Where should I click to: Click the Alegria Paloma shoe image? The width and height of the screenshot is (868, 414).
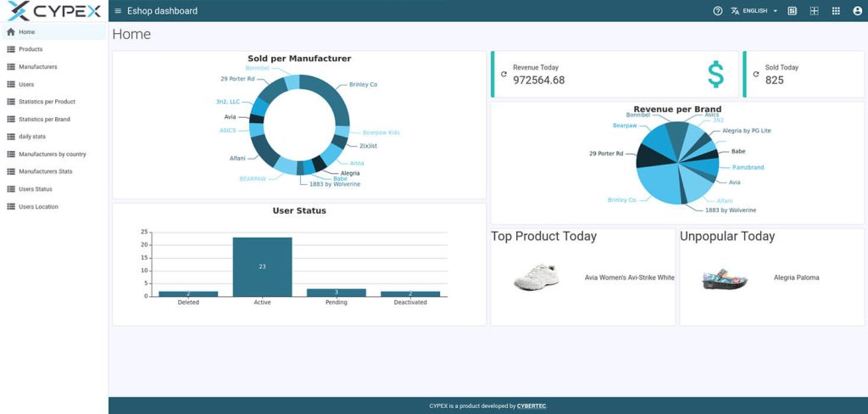tap(725, 279)
